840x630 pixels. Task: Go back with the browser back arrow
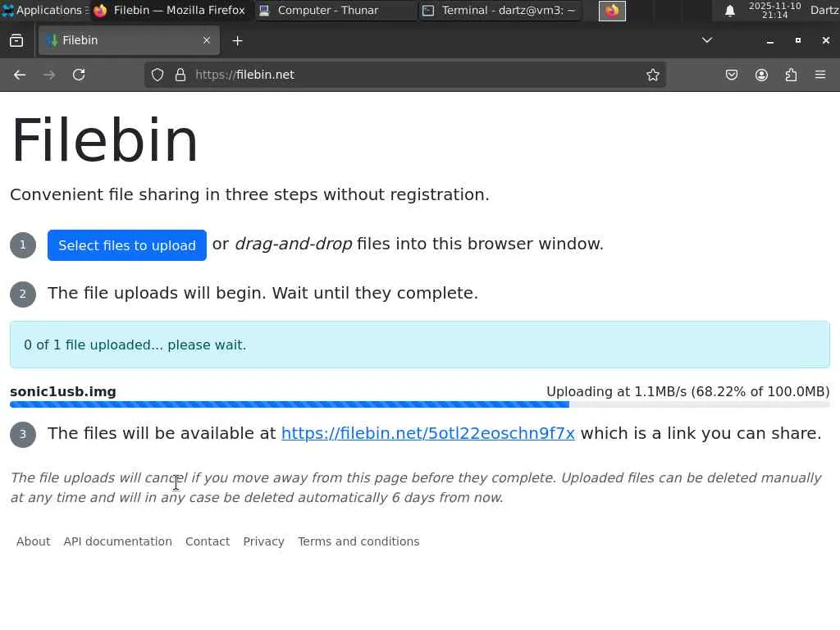pos(20,75)
